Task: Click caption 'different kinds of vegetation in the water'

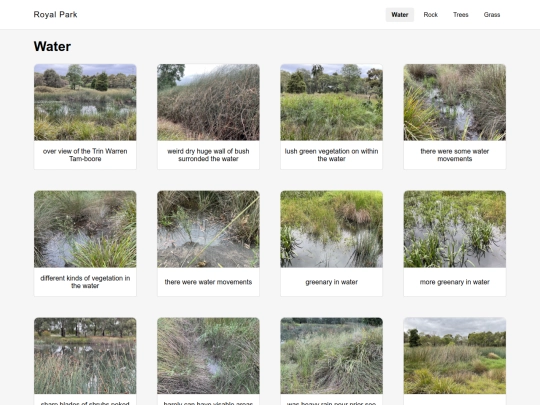Action: coord(85,282)
